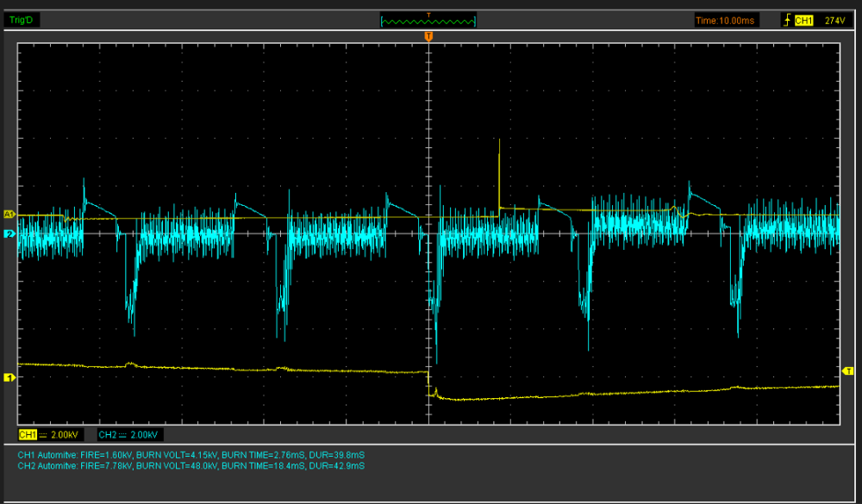The height and width of the screenshot is (504, 862).
Task: Click CH2 2.00kV vertical scale value
Action: (144, 435)
